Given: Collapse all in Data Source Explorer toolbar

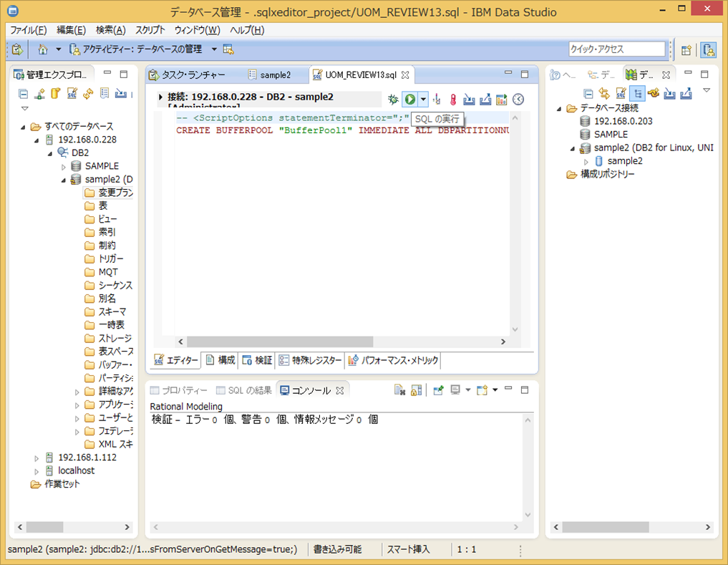Looking at the screenshot, I should (x=588, y=94).
